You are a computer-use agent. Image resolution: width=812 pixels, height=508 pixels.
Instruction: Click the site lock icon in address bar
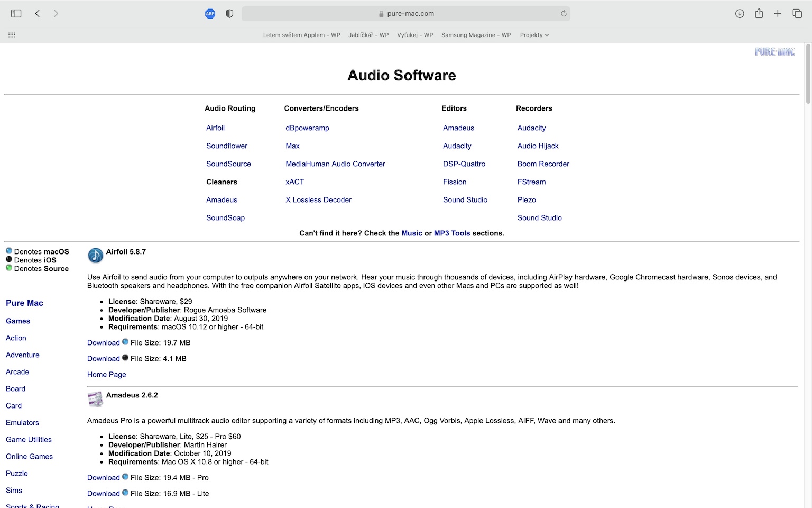pyautogui.click(x=381, y=14)
